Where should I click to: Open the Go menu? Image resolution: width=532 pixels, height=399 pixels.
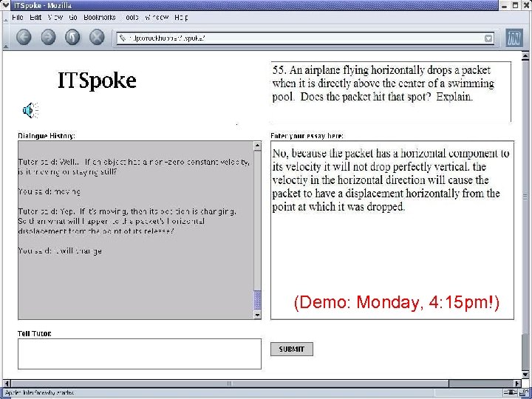[73, 17]
